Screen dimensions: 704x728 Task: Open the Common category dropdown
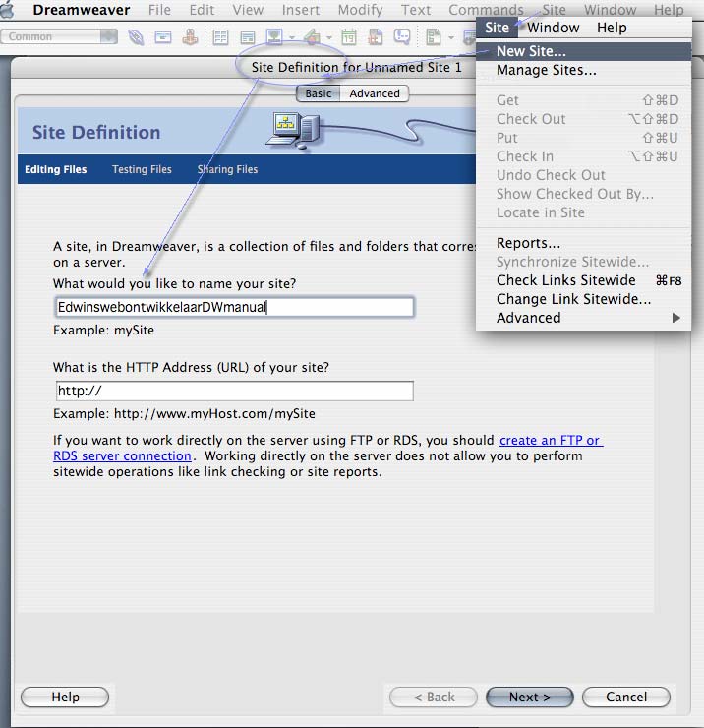pyautogui.click(x=59, y=36)
